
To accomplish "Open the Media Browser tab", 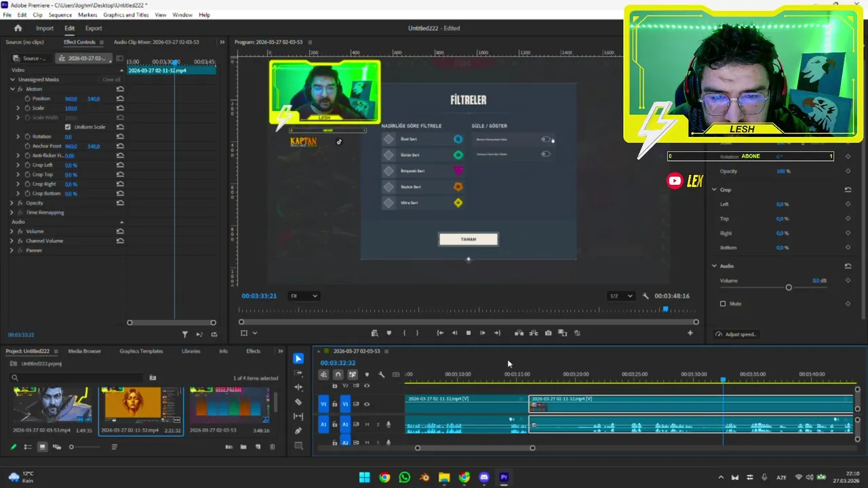I will coord(84,351).
